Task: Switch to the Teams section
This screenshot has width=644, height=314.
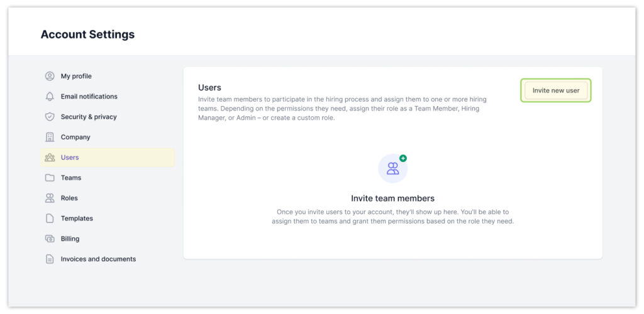Action: click(x=71, y=178)
